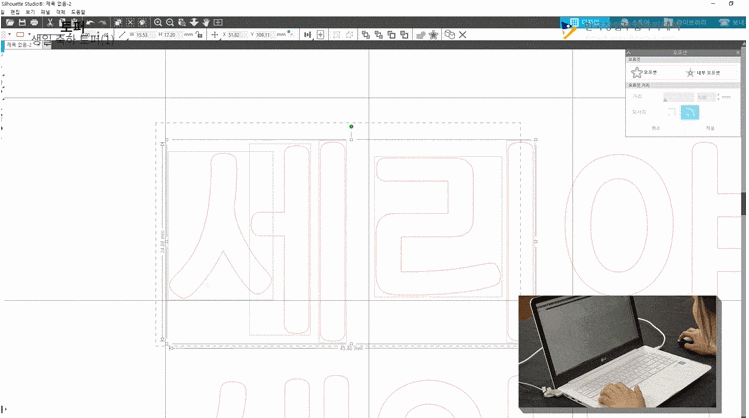Open the Library tab
The image size is (749, 418).
(685, 22)
